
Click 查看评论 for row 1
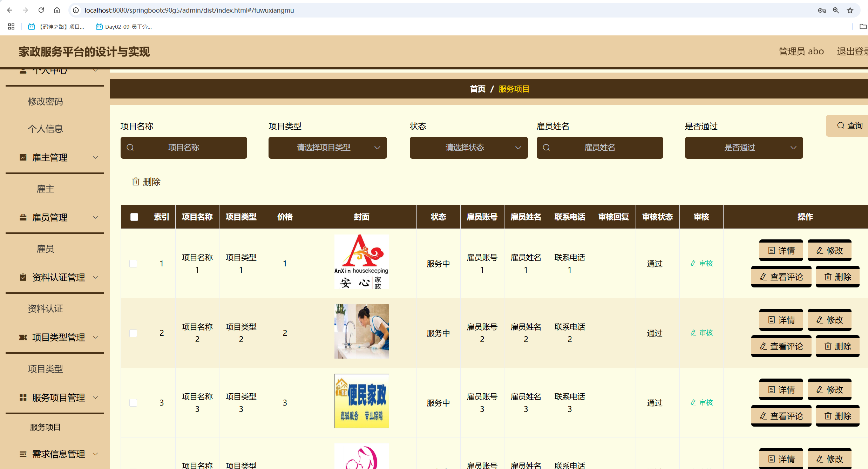tap(781, 277)
